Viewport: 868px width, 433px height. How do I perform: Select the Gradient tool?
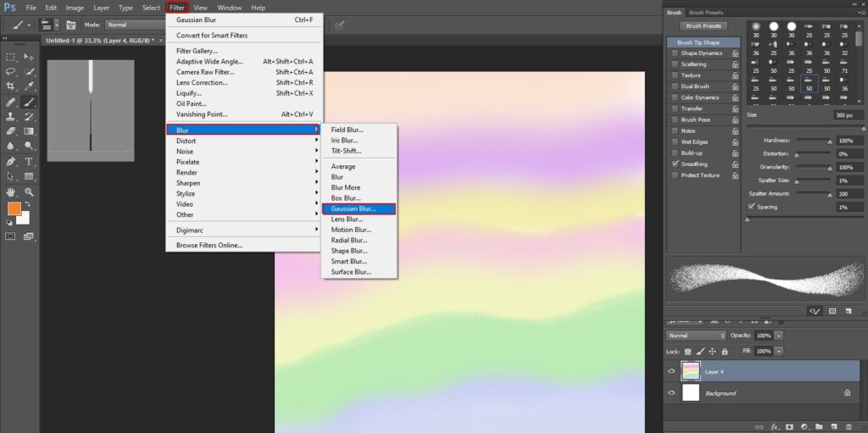tap(29, 132)
